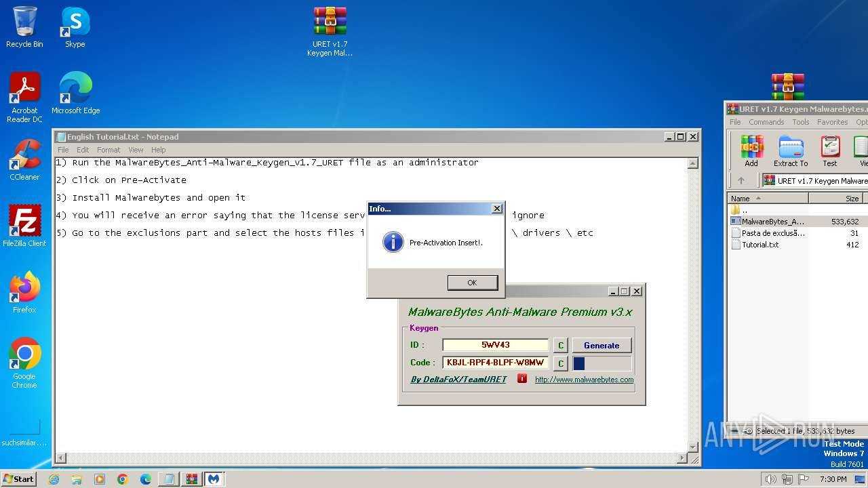Click WinRAR Test toolbar icon

click(x=830, y=151)
